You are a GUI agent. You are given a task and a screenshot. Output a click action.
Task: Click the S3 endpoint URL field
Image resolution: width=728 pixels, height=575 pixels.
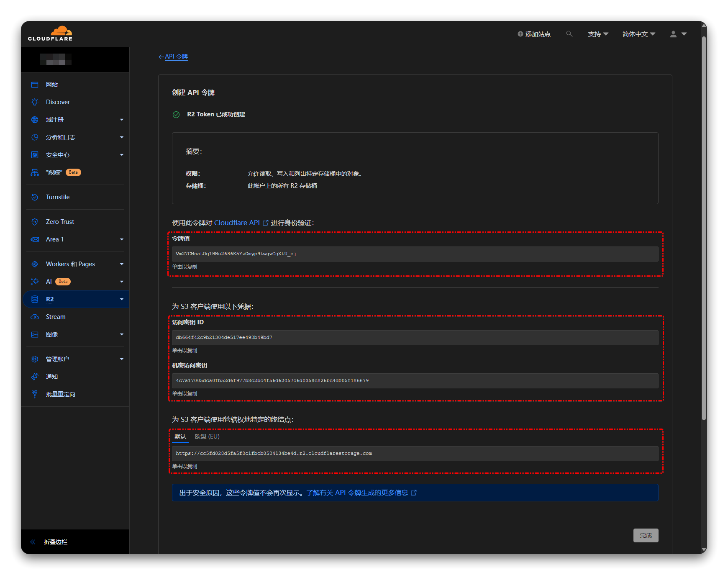pos(415,454)
